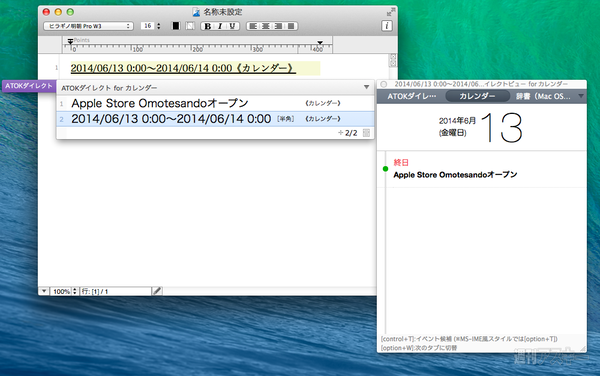Justify the text
The image size is (600, 376).
coord(291,26)
